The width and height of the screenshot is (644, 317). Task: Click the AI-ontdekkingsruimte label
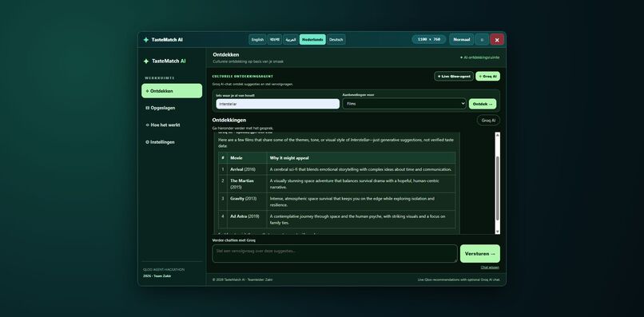pyautogui.click(x=479, y=57)
